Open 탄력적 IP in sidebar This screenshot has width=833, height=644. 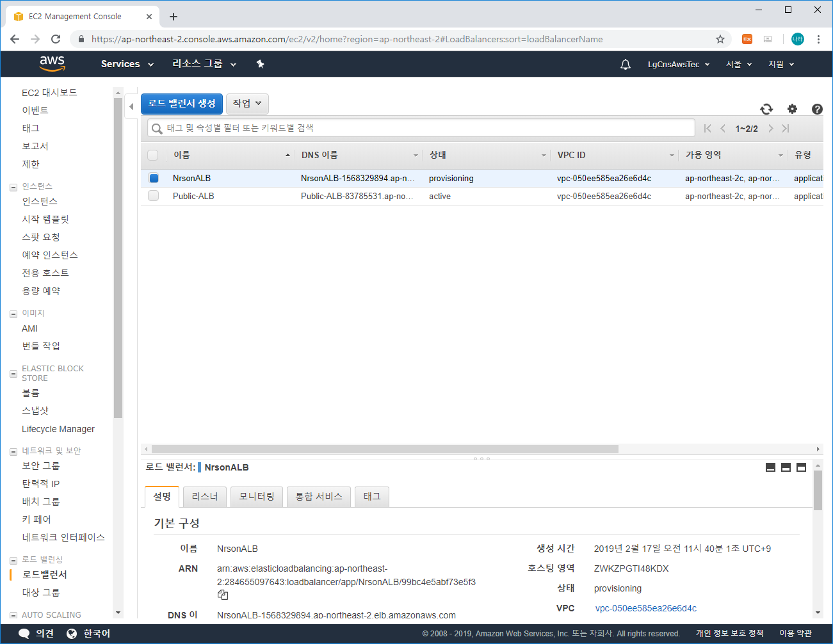click(x=41, y=484)
